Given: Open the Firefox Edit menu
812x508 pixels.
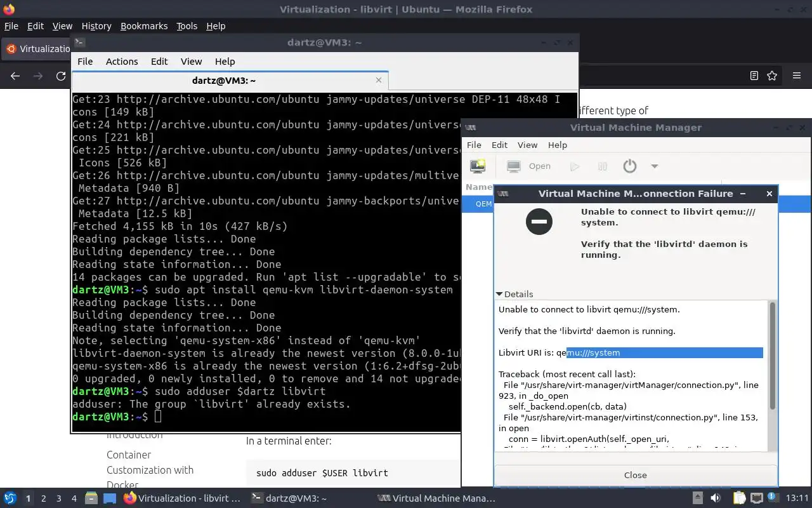Looking at the screenshot, I should click(36, 26).
